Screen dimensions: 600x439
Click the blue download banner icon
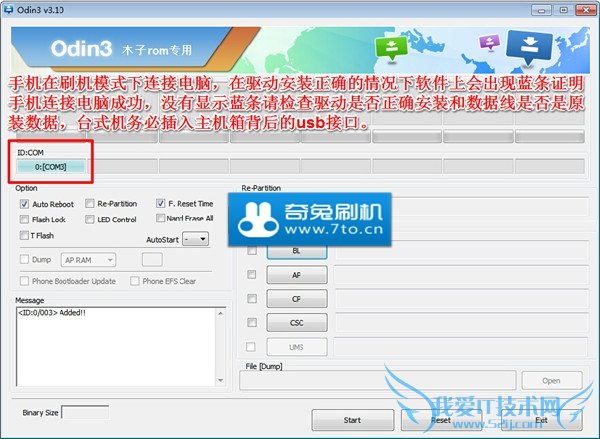pyautogui.click(x=529, y=46)
